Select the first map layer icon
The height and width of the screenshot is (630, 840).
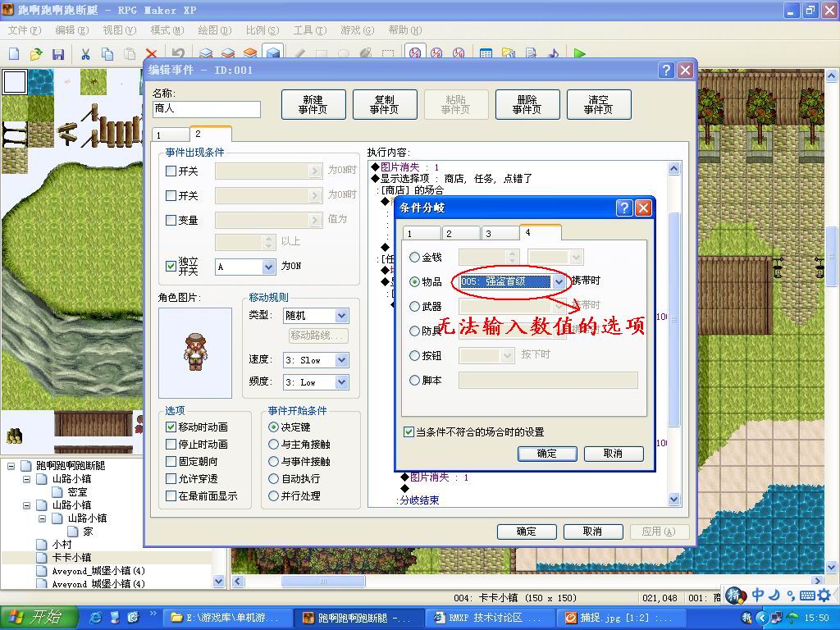pos(206,53)
